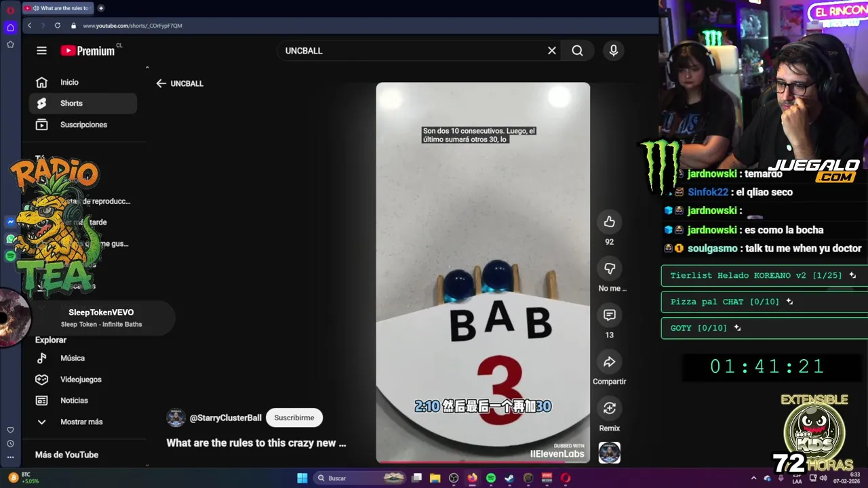Open Inicio in sidebar
This screenshot has width=868, height=488.
[x=83, y=83]
